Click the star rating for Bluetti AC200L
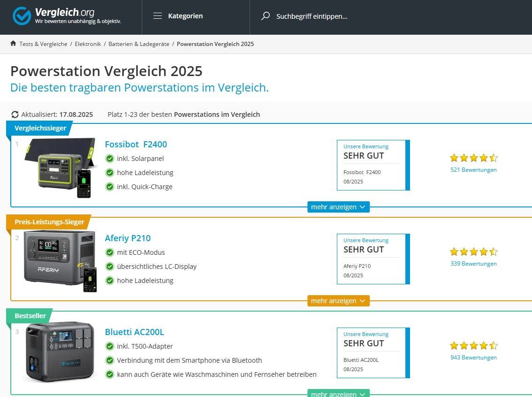The width and height of the screenshot is (532, 397). [473, 346]
